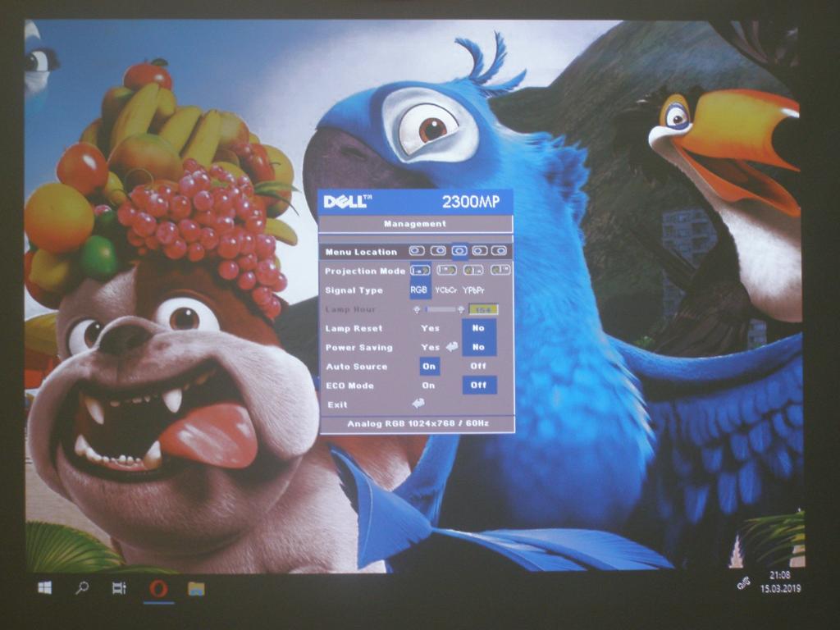Viewport: 840px width, 630px height.
Task: Turn ECO Mode On
Action: point(428,386)
